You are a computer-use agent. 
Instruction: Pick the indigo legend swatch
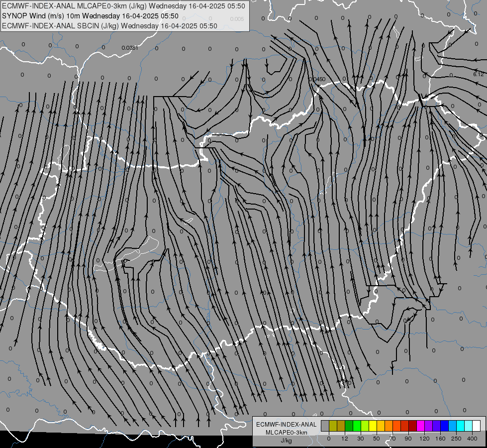[x=437, y=426]
